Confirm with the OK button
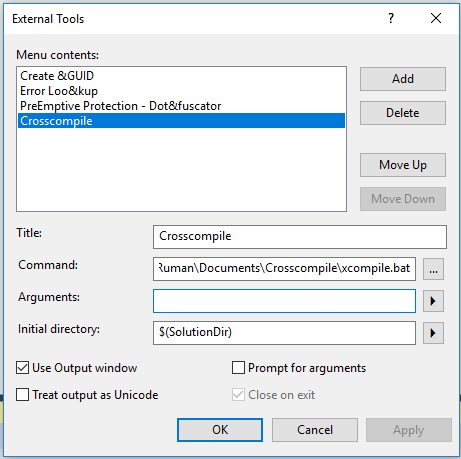The height and width of the screenshot is (459, 461). (x=220, y=430)
